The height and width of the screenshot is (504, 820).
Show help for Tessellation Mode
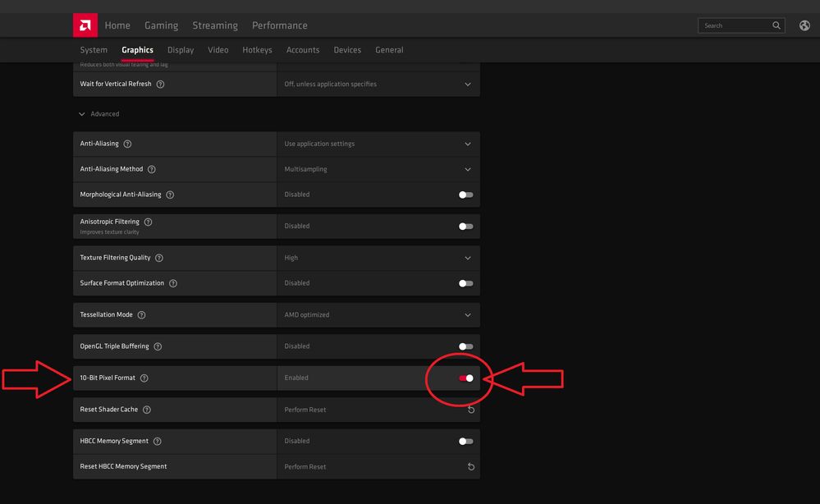(142, 314)
